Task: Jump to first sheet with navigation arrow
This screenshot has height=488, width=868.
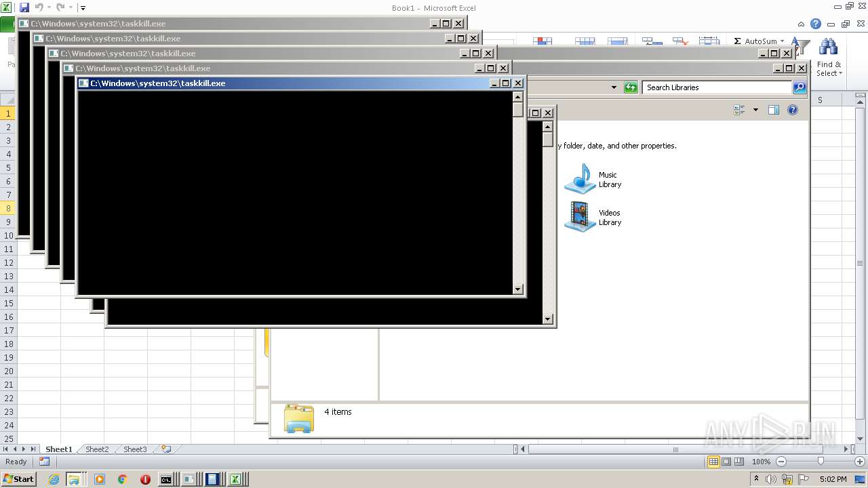Action: (6, 449)
